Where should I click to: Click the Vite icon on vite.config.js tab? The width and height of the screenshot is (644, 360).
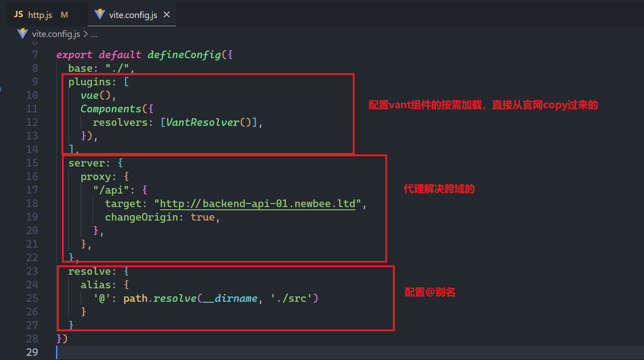[100, 15]
